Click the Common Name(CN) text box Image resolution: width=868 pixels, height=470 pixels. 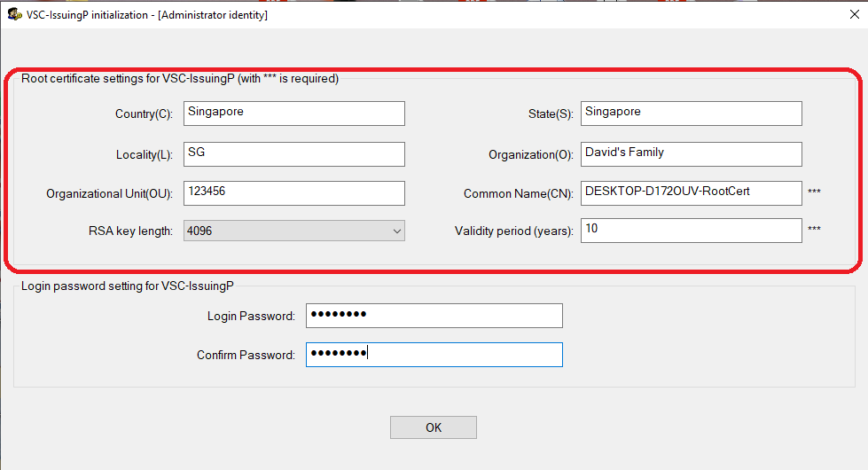coord(691,192)
